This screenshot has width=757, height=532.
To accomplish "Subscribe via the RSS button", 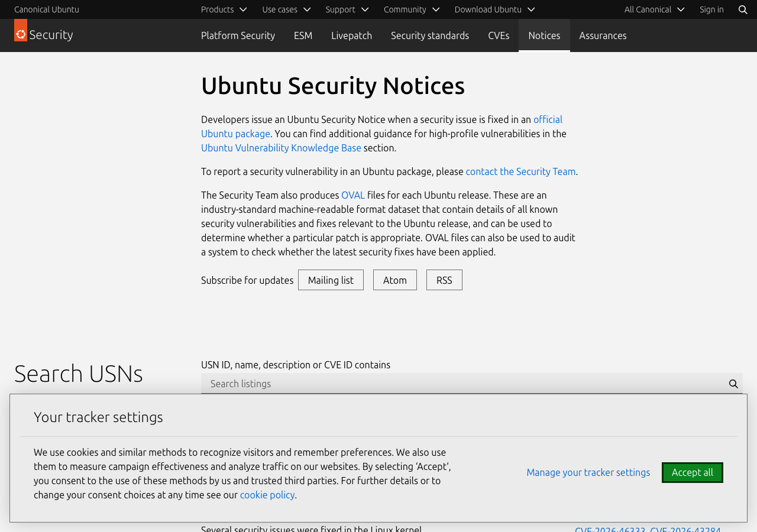I will coord(444,280).
